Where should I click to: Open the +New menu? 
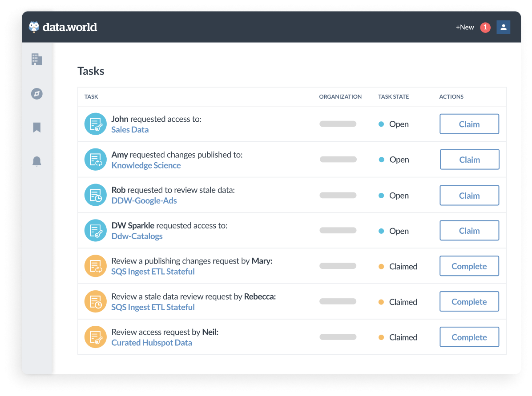pos(464,27)
